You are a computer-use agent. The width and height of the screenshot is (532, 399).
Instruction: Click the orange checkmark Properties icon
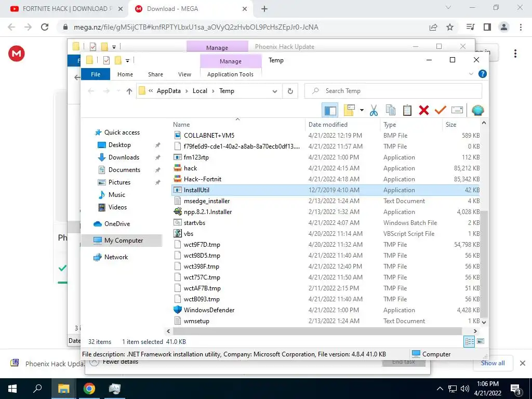click(x=441, y=110)
